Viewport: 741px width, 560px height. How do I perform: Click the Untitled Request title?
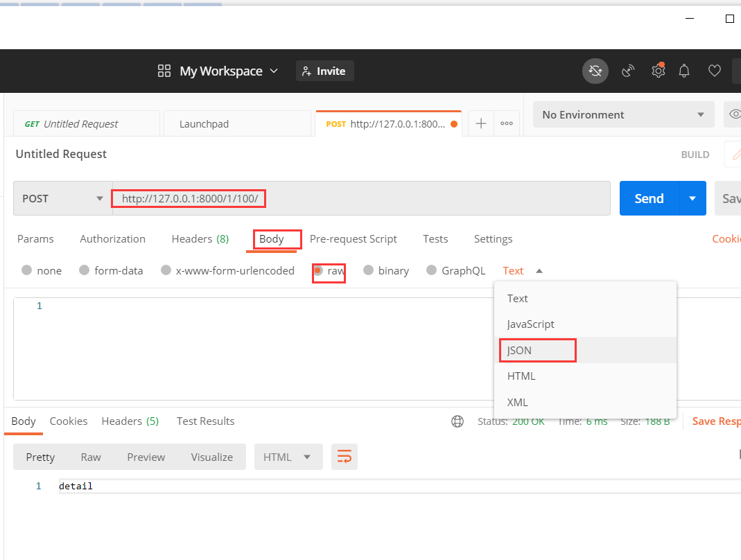click(62, 154)
